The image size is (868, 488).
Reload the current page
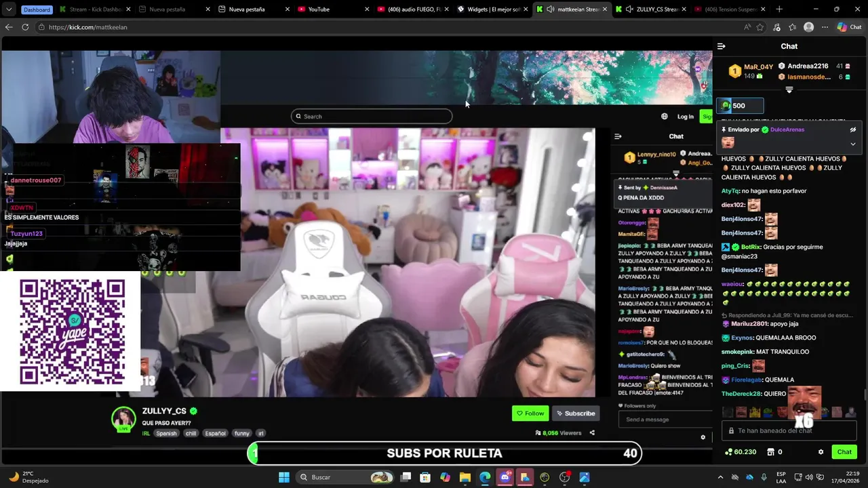pos(25,27)
